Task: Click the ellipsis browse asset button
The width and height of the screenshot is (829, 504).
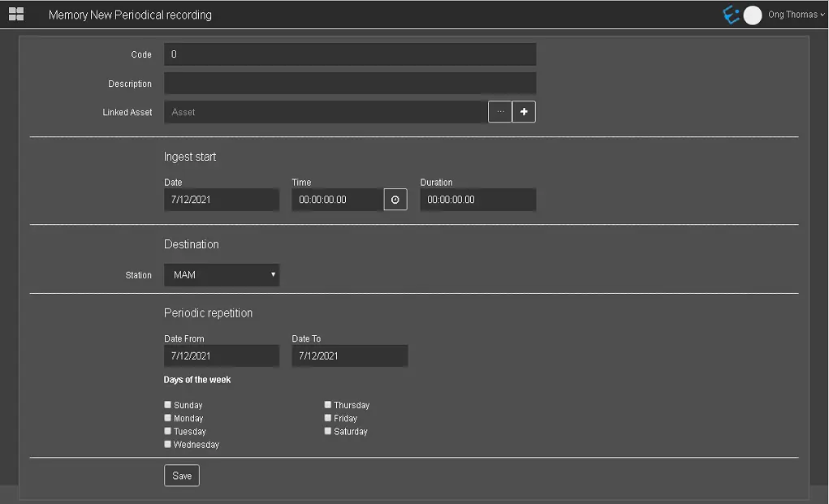Action: [x=500, y=112]
